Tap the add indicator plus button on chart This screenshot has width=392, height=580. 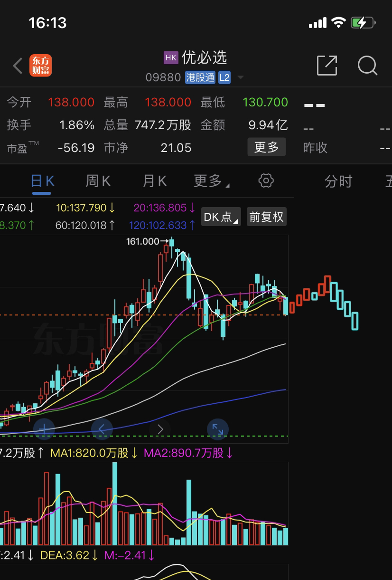tap(44, 429)
